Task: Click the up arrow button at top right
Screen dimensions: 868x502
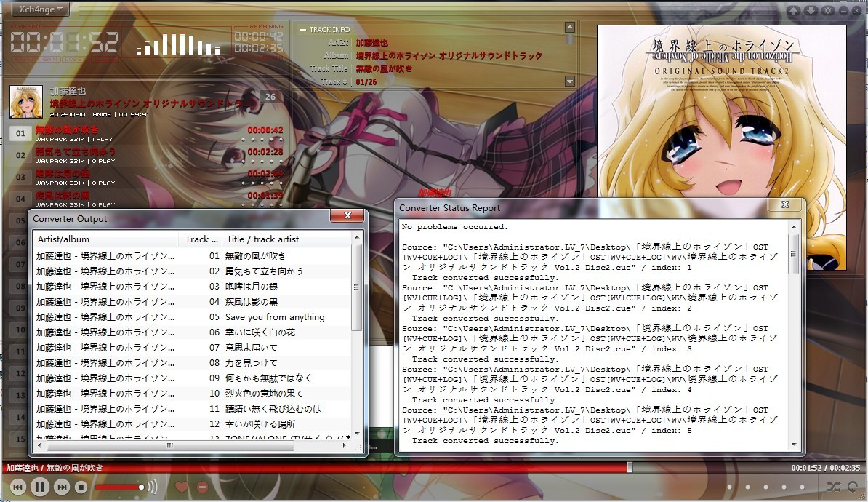Action: click(x=794, y=10)
